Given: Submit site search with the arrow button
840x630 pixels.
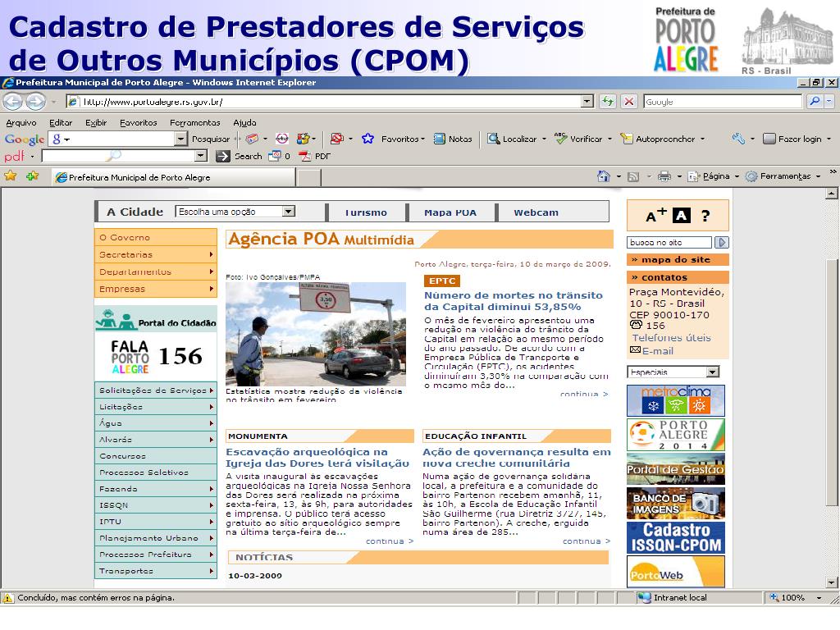Looking at the screenshot, I should tap(722, 242).
